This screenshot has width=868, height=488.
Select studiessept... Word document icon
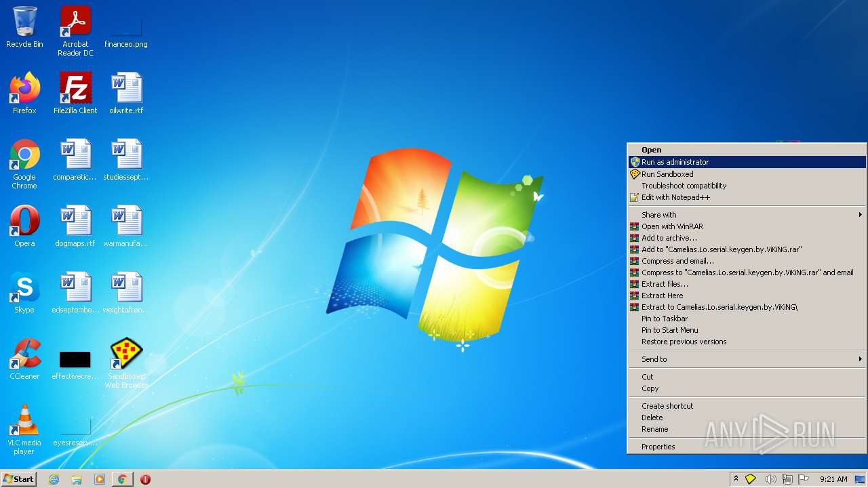pyautogui.click(x=126, y=160)
